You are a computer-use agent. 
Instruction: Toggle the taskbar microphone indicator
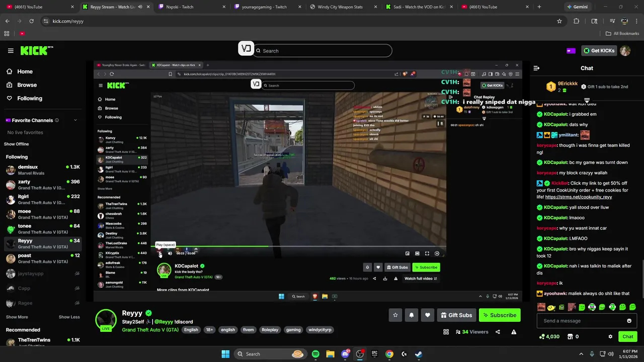(x=592, y=354)
